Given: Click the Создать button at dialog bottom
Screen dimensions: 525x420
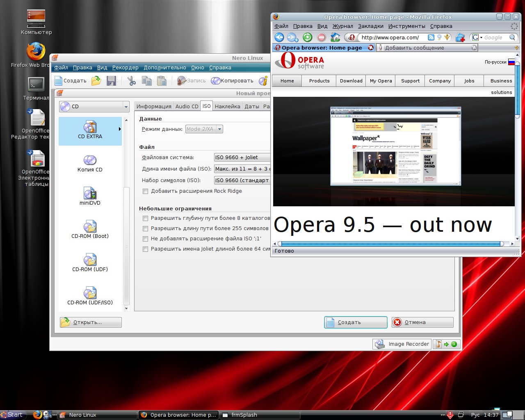Looking at the screenshot, I should pyautogui.click(x=356, y=322).
